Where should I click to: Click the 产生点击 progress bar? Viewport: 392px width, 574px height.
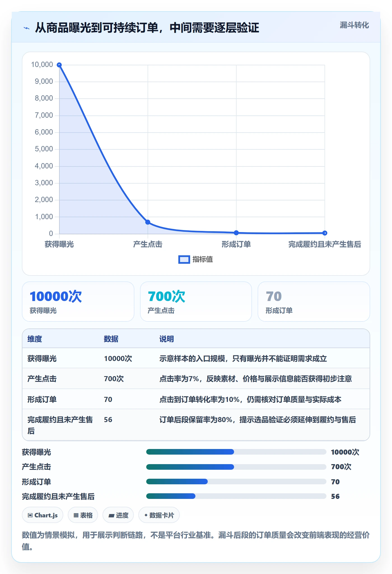click(236, 467)
